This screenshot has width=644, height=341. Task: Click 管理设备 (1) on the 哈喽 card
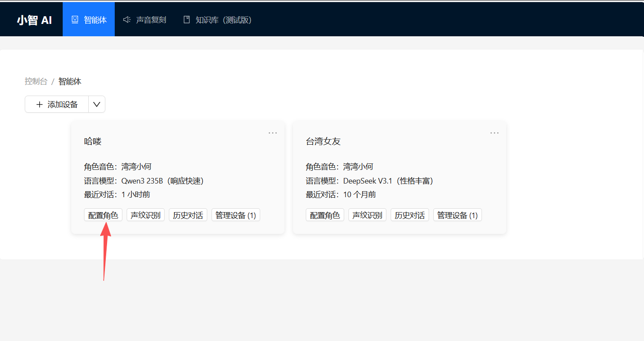coord(236,215)
